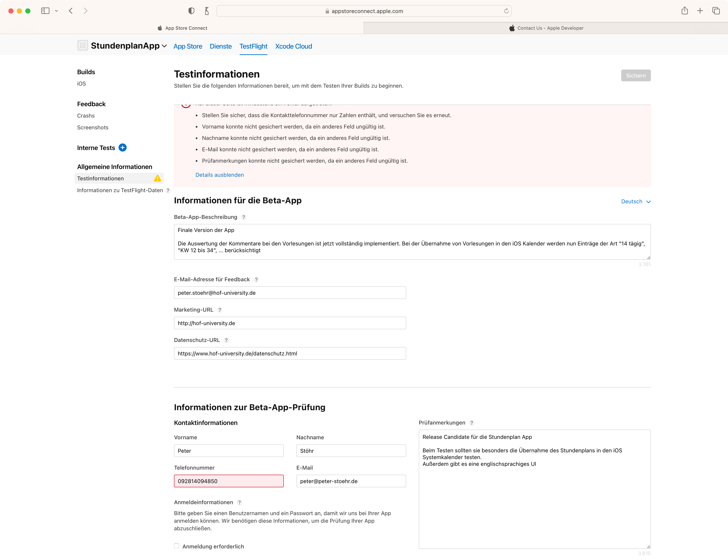Click the Safari privacy shield icon
The image size is (728, 560).
click(x=191, y=11)
